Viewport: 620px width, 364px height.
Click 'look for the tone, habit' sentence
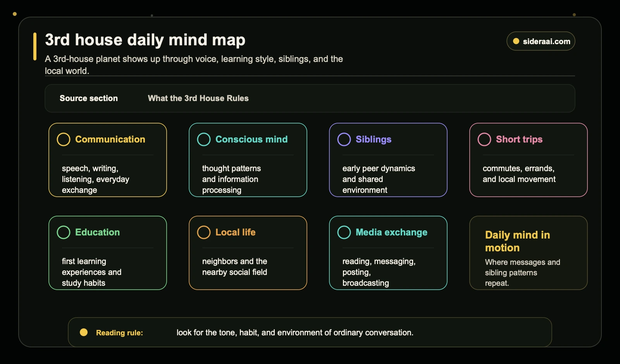click(295, 333)
